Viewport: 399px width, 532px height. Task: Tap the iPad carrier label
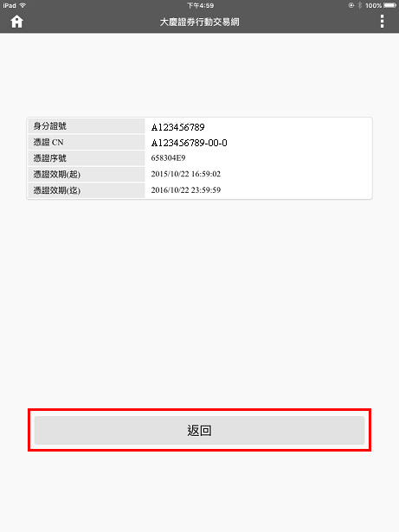[10, 5]
